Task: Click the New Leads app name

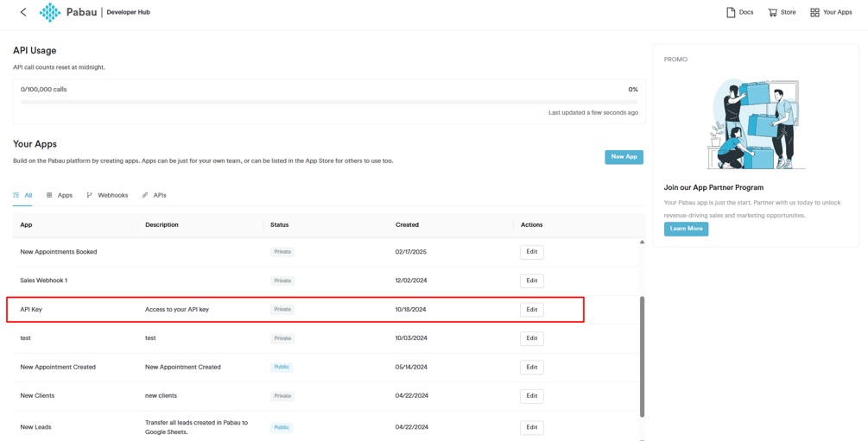Action: [35, 427]
